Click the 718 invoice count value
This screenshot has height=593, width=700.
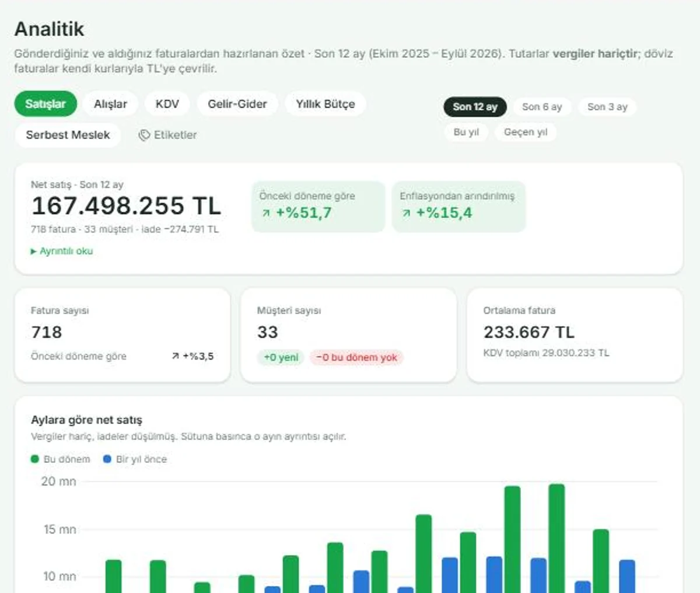click(46, 332)
